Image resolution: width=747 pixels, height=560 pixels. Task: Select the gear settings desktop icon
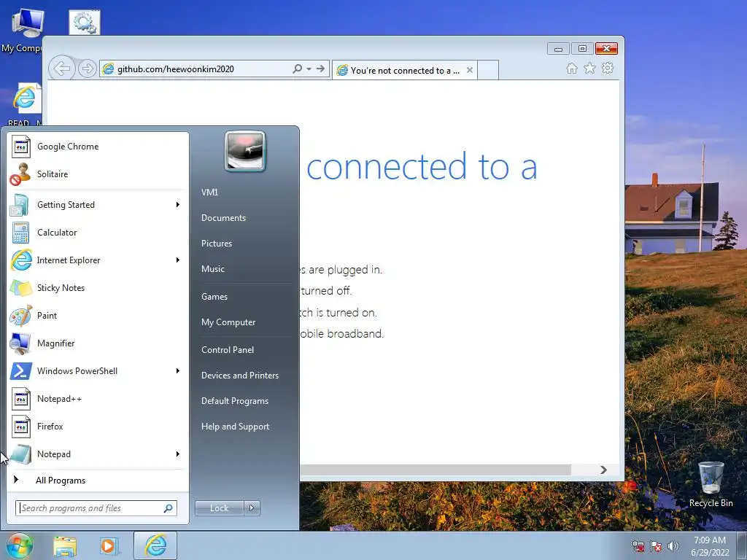(x=85, y=23)
